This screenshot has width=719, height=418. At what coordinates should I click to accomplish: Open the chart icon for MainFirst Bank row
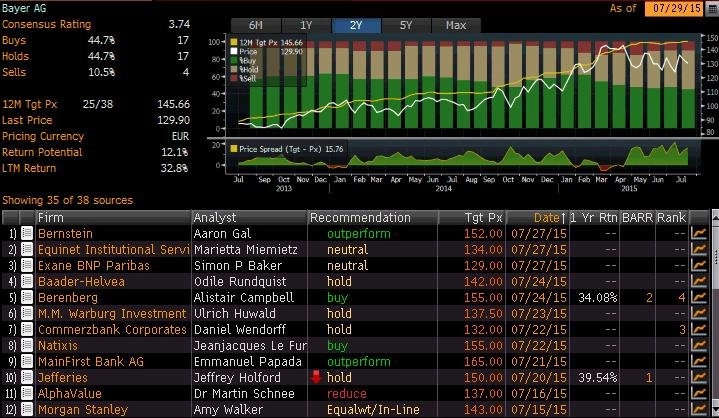[699, 362]
